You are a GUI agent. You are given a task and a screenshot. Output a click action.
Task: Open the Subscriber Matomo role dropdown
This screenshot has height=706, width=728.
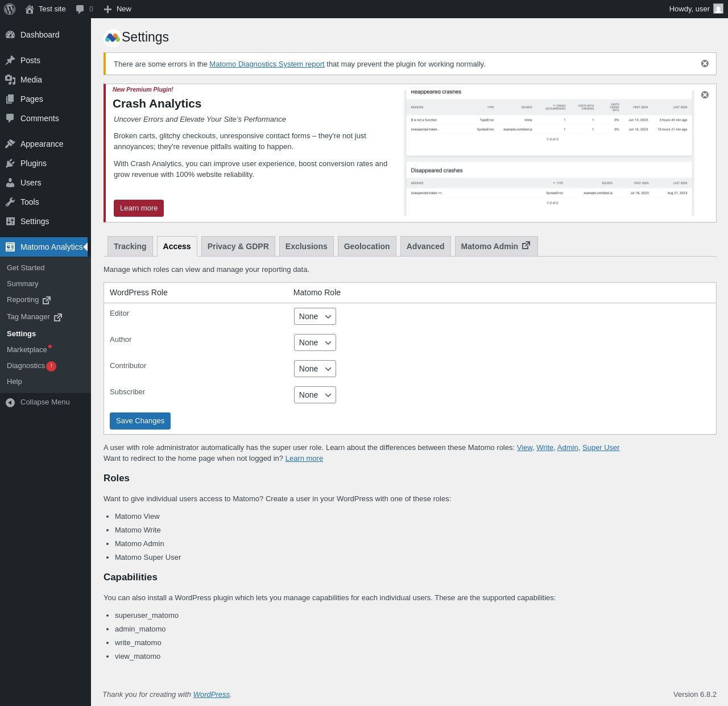(x=315, y=395)
